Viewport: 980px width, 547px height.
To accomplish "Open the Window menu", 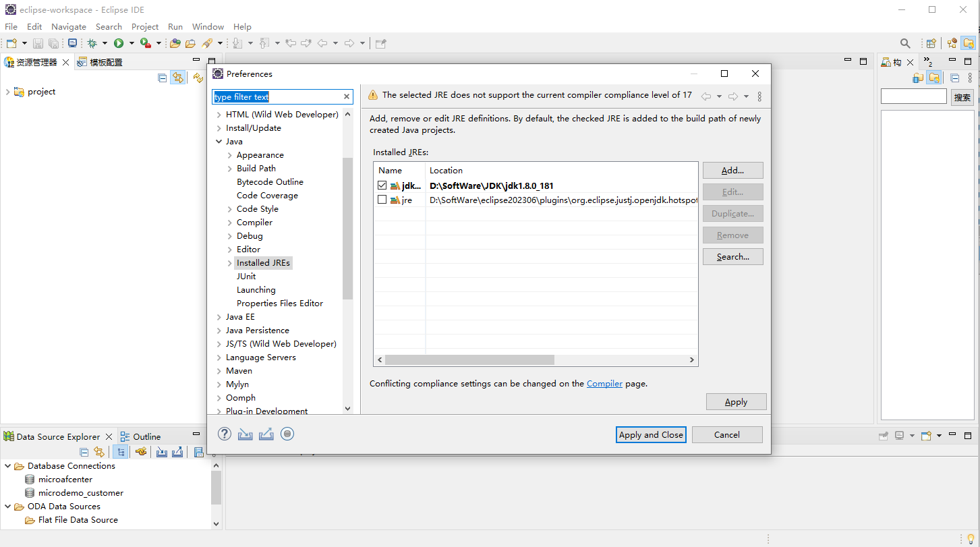I will [208, 27].
